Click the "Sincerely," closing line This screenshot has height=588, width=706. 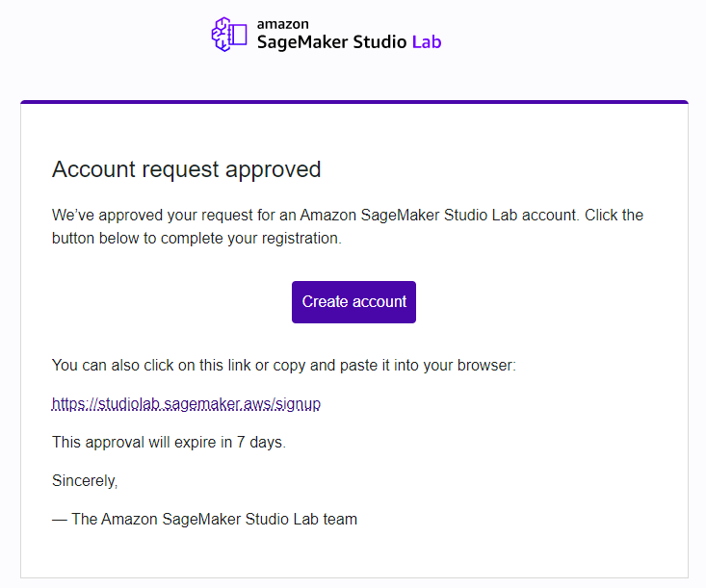click(85, 480)
